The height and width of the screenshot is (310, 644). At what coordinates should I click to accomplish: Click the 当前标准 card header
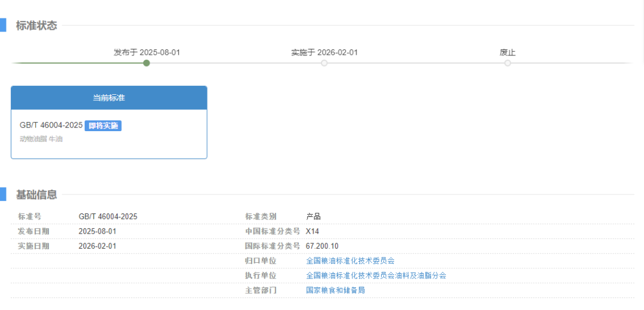tap(109, 98)
